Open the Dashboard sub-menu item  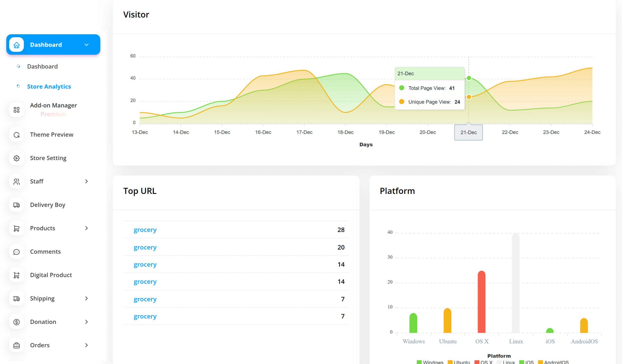[43, 66]
